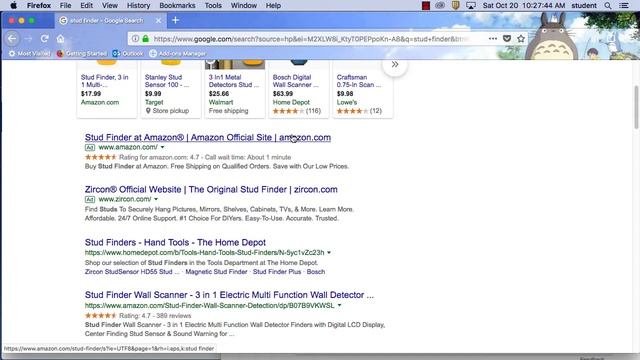Open the Firefox application menu
This screenshot has width=640, height=360.
[x=39, y=6]
